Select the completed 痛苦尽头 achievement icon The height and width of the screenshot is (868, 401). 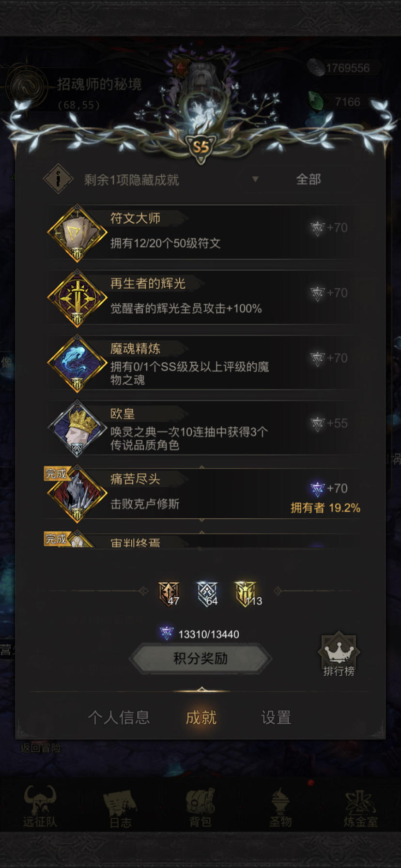tap(77, 494)
